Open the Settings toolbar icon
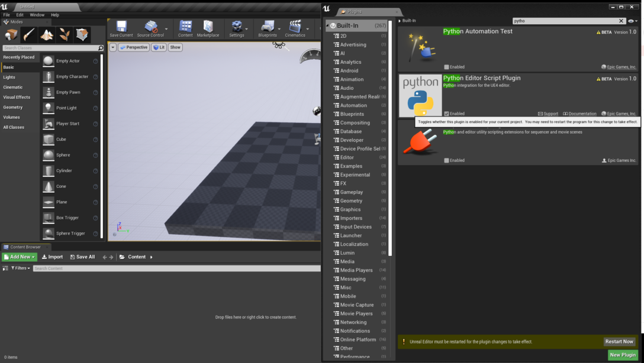The height and width of the screenshot is (363, 644). (x=237, y=28)
